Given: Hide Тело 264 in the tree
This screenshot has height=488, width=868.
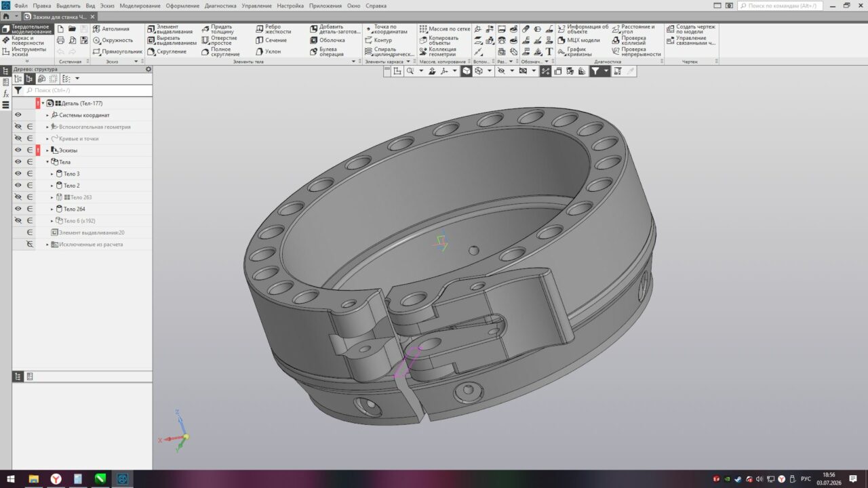Looking at the screenshot, I should point(18,209).
